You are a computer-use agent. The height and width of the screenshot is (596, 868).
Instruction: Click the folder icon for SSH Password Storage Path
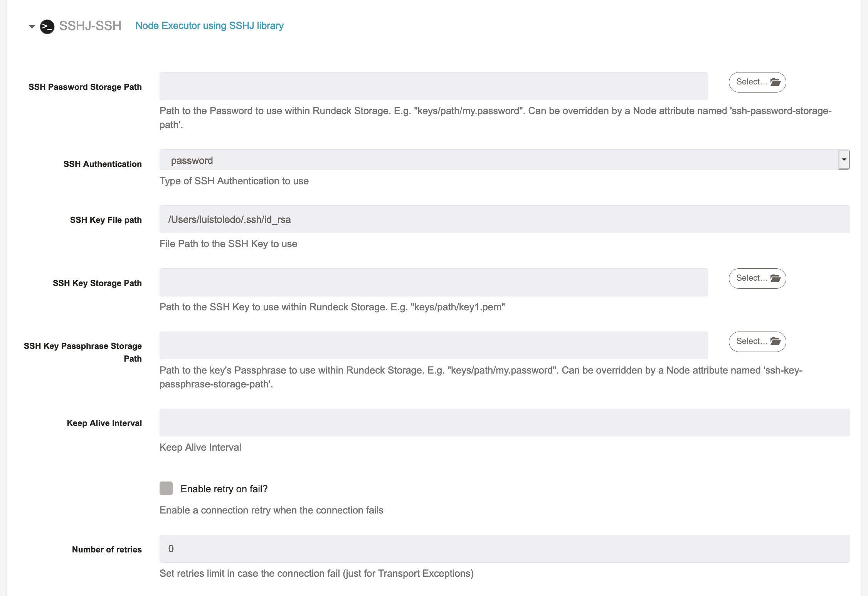click(x=775, y=82)
